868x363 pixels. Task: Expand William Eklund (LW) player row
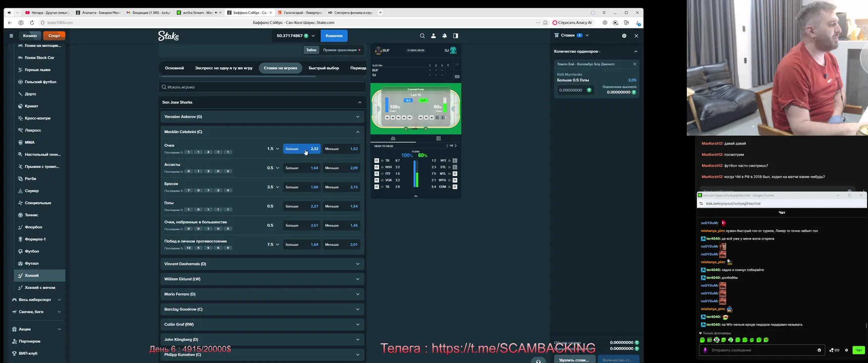pyautogui.click(x=262, y=279)
